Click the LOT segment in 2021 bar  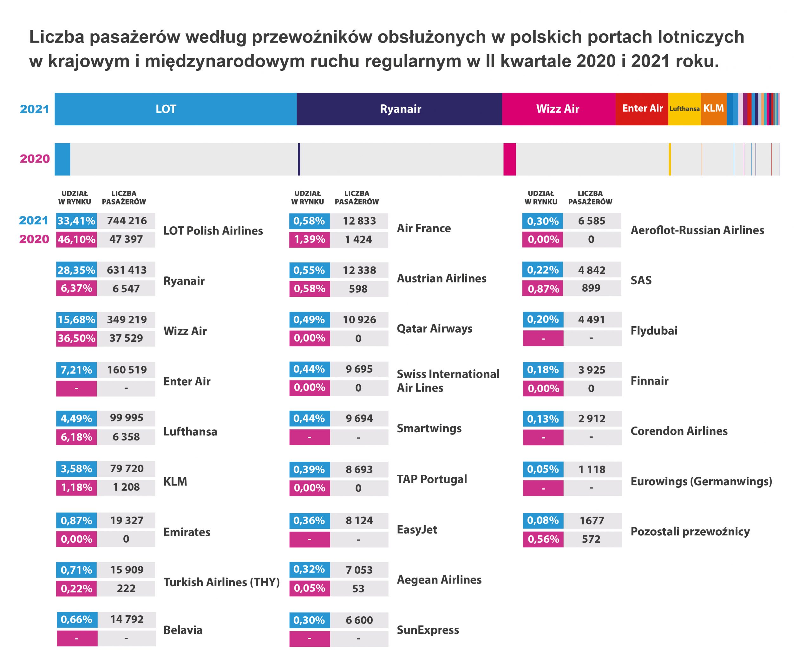[x=175, y=109]
